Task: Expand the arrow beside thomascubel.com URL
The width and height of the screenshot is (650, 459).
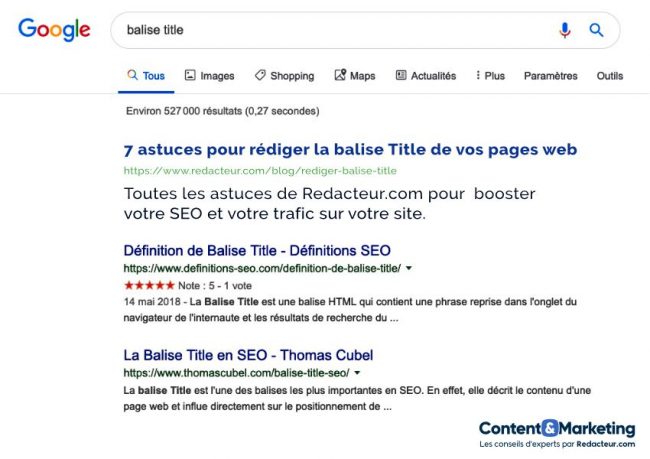Action: point(358,373)
